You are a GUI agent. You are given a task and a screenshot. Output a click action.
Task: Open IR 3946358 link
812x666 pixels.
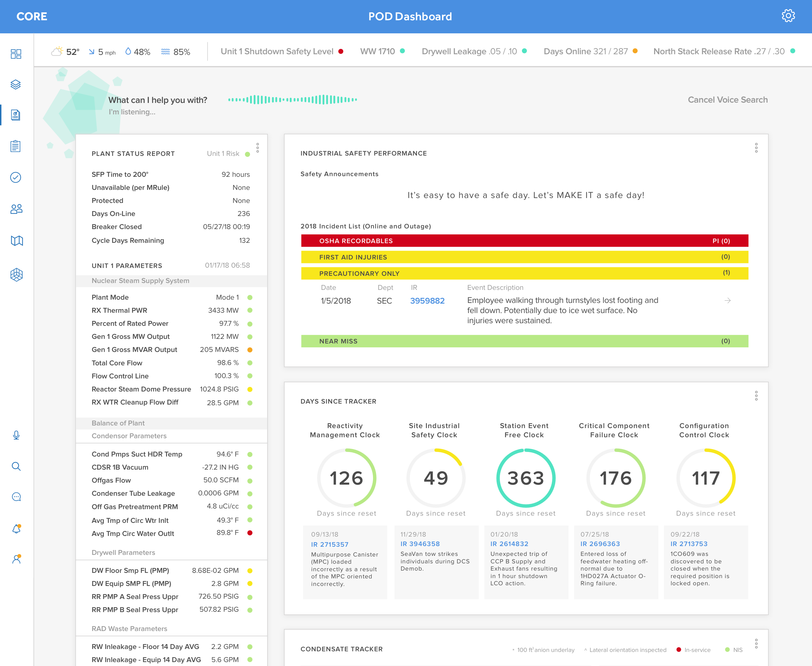(420, 544)
